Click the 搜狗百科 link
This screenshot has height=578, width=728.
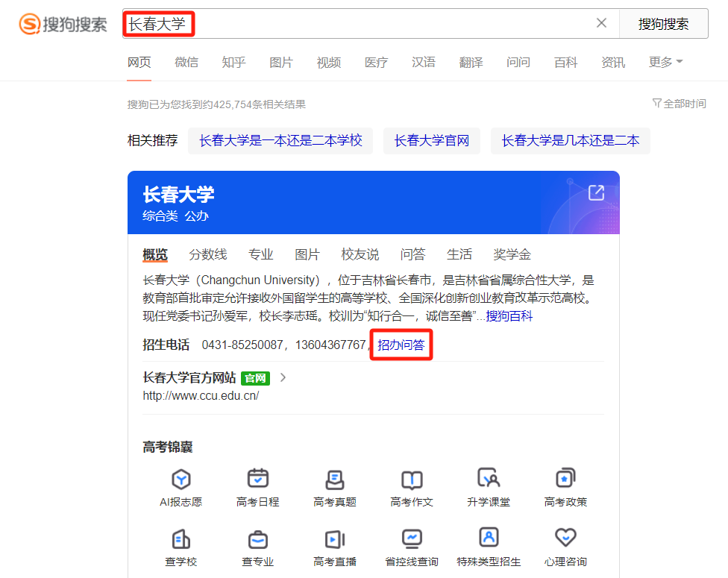[x=509, y=316]
